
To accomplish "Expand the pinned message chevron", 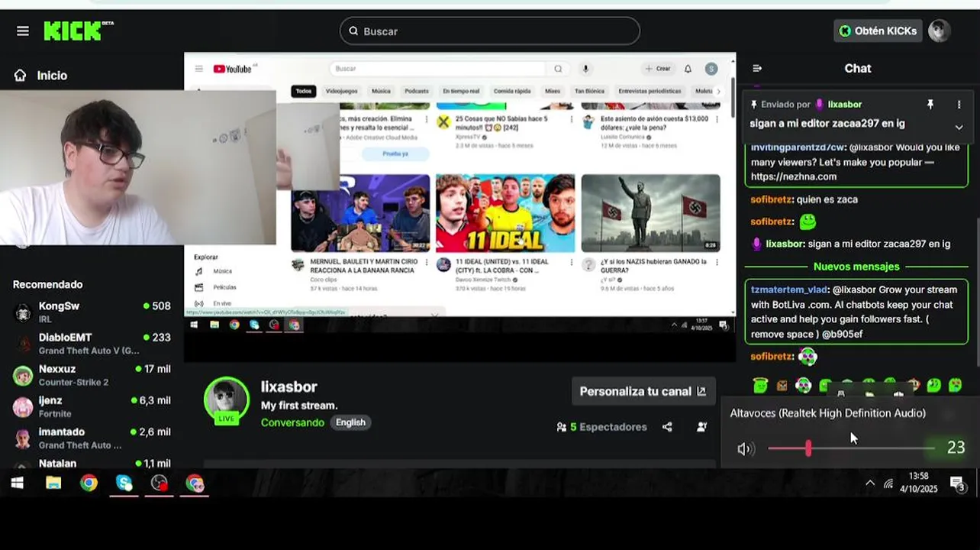I will (x=959, y=127).
